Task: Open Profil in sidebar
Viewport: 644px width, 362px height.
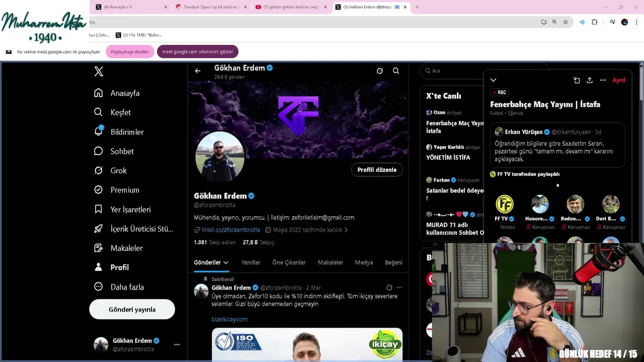Action: [x=111, y=267]
